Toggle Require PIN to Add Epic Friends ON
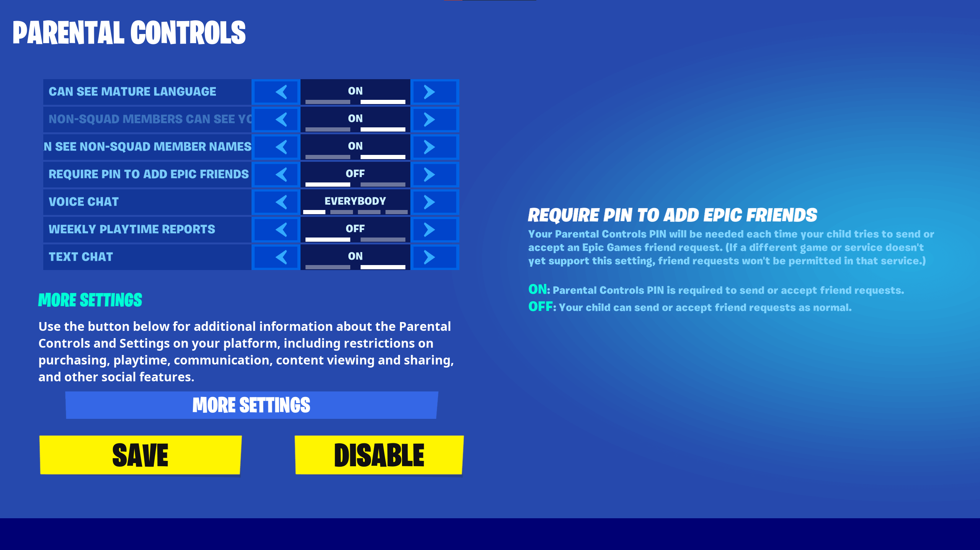 (430, 174)
